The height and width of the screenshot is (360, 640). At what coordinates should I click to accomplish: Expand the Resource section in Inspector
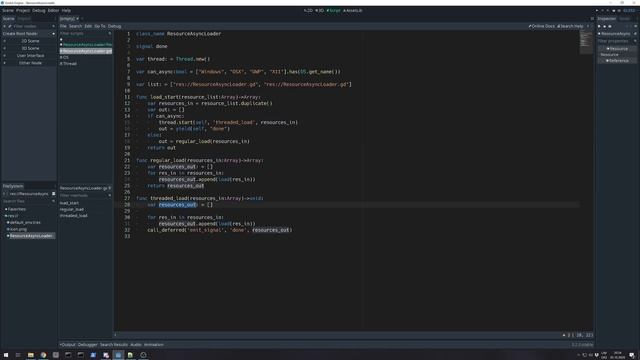tap(617, 49)
